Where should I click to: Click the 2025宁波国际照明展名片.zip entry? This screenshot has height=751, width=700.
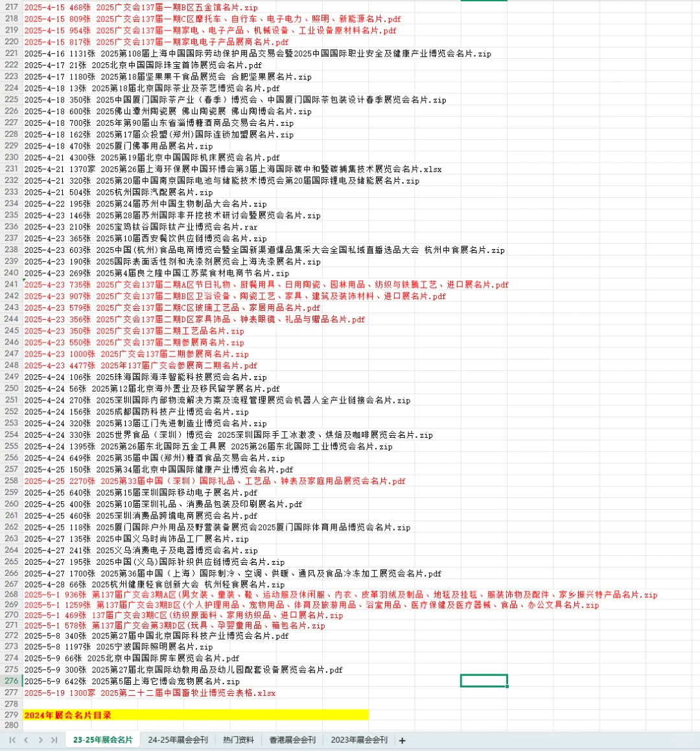(x=118, y=647)
